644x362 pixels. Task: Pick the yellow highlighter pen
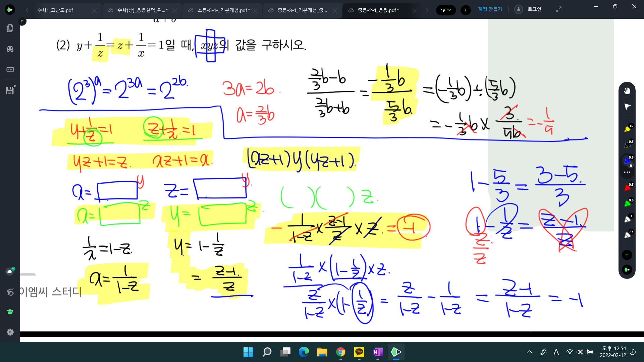click(627, 129)
